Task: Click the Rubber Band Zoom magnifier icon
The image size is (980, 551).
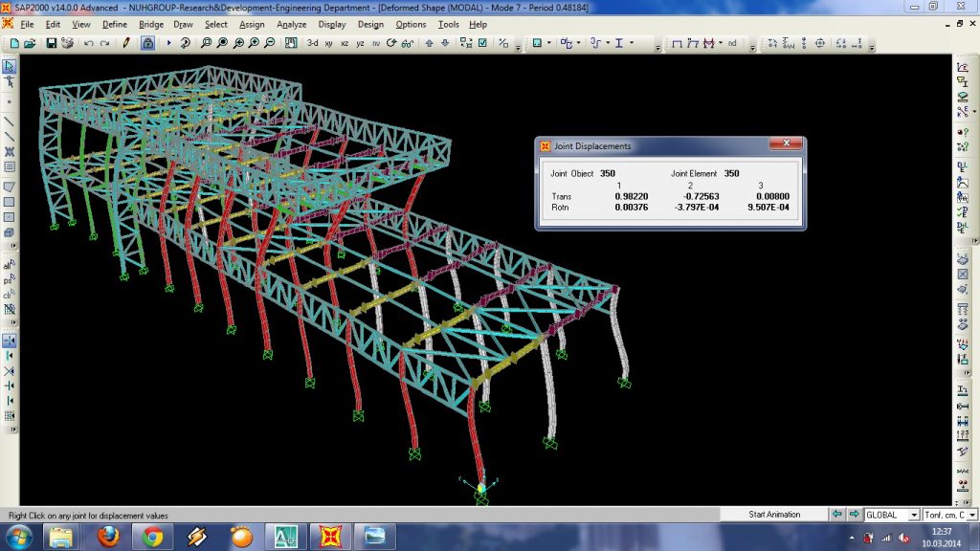Action: coord(206,43)
